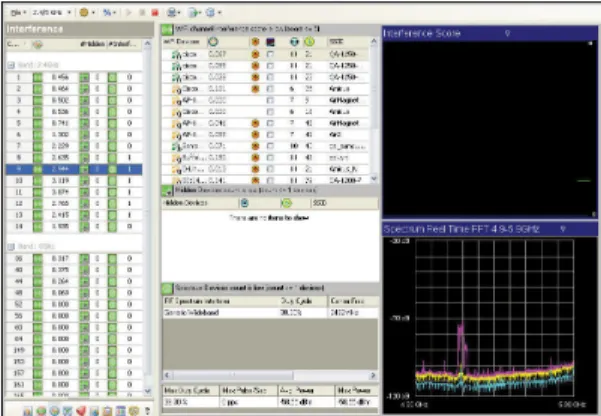Screen dimensions: 601x416
Task: Click the teal channel icon column header
Action: [x=294, y=42]
